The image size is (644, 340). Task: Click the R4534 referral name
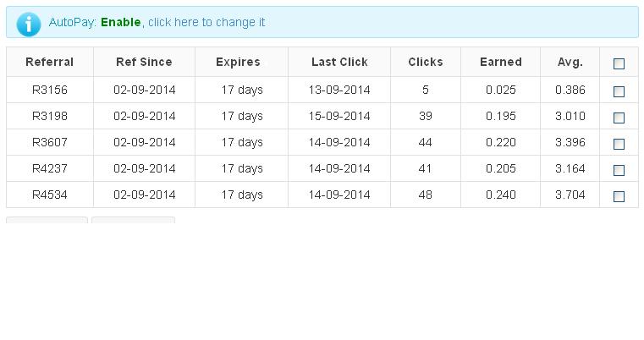pyautogui.click(x=49, y=195)
